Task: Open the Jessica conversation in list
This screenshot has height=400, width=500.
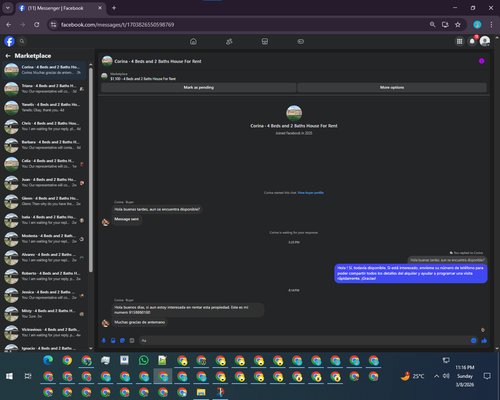Action: click(x=44, y=295)
